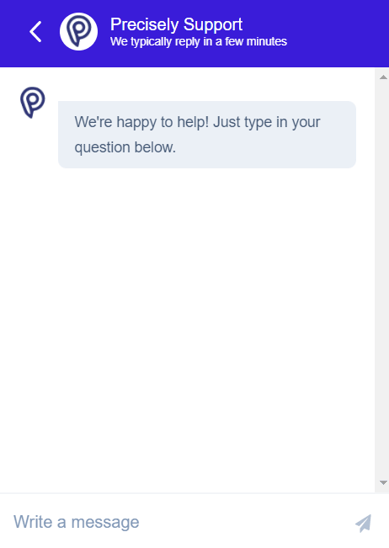Image resolution: width=389 pixels, height=548 pixels.
Task: Click the scrollbar up arrow
Action: [383, 77]
